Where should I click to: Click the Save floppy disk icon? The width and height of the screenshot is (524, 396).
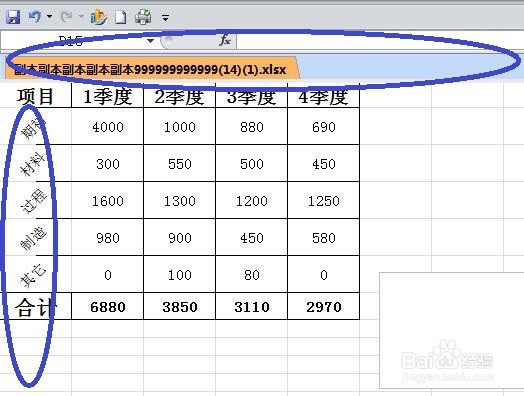(13, 17)
